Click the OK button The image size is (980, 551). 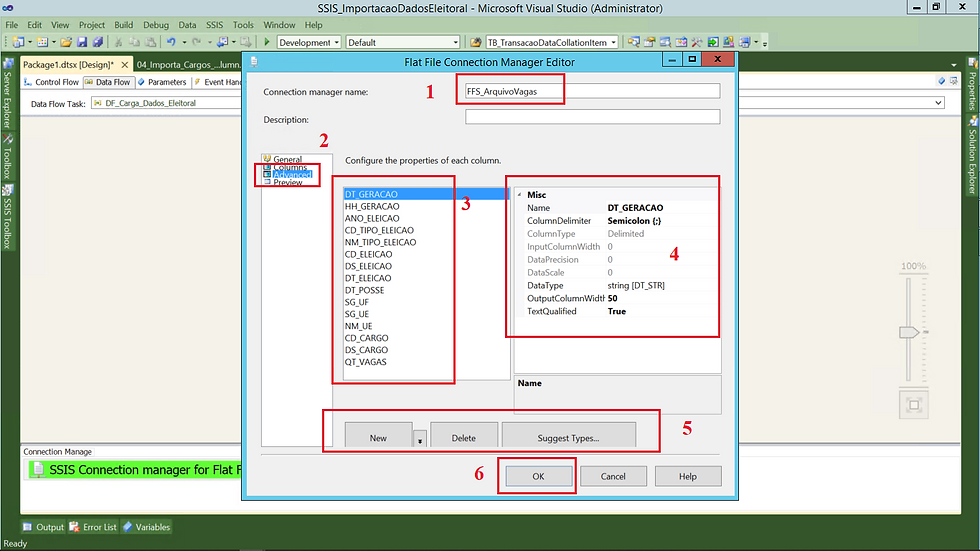[x=538, y=476]
